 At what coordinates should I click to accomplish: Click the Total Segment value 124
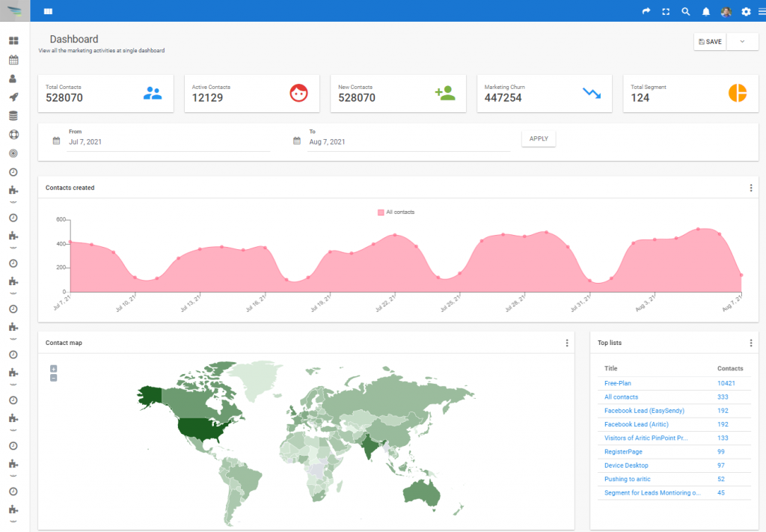(640, 98)
